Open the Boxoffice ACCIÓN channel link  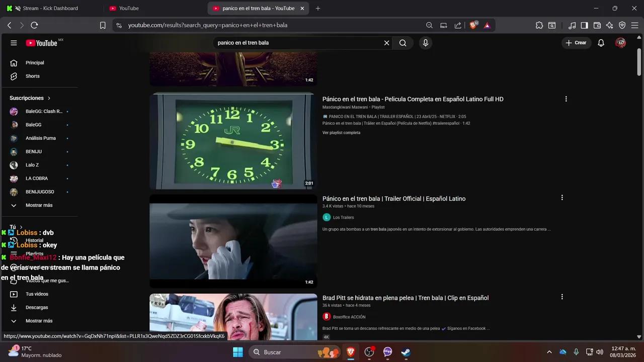click(349, 317)
